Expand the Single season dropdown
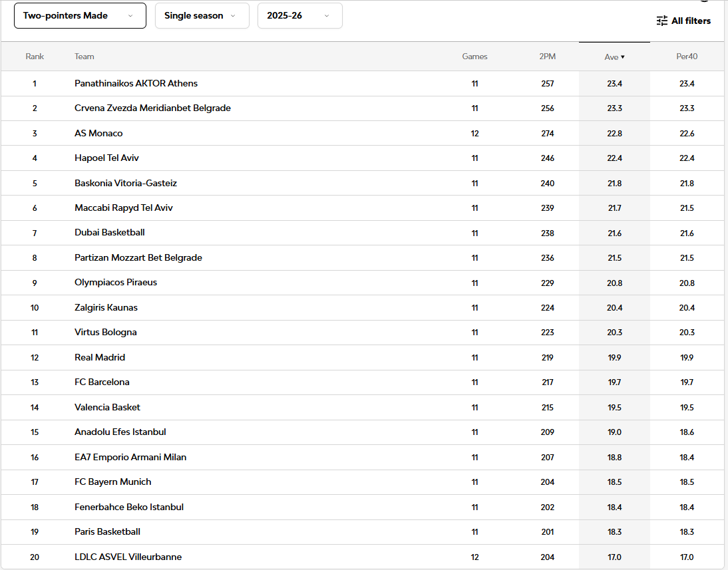Viewport: 728px width, 570px height. 202,16
